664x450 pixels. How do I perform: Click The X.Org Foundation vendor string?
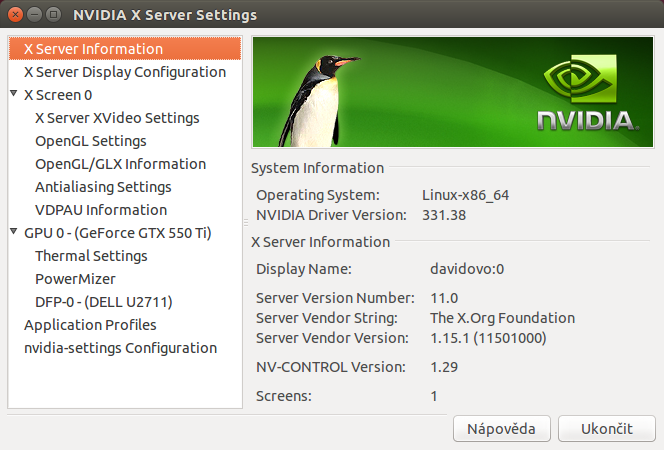[x=503, y=318]
